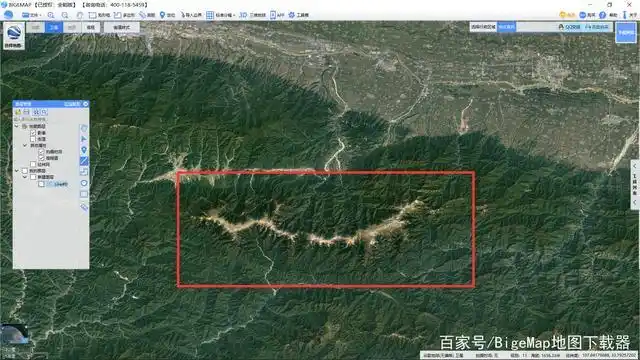Choose the circle drawing tool in side strip

pos(84,183)
